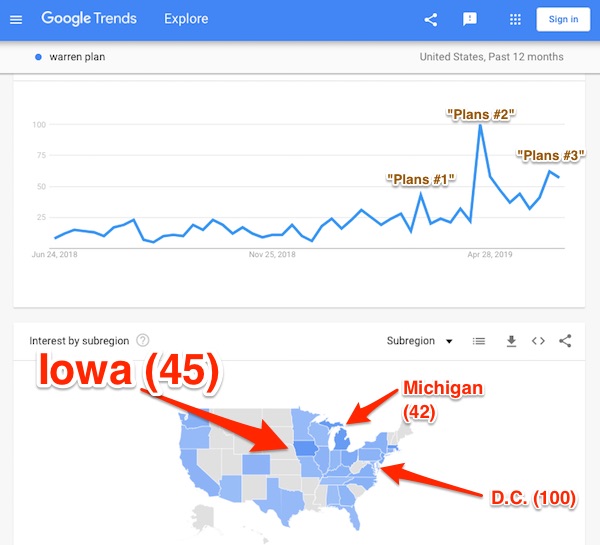
Task: Select the warren plan search term
Action: pos(77,57)
